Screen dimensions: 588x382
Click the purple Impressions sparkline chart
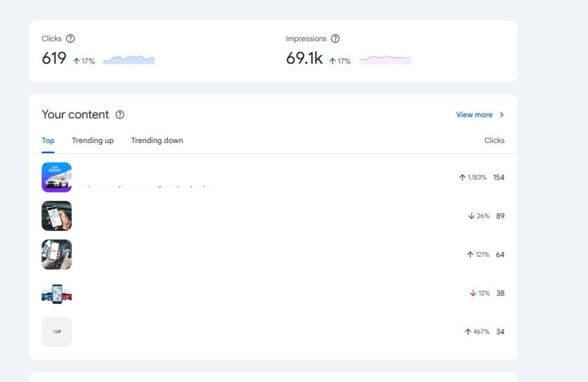pos(385,60)
